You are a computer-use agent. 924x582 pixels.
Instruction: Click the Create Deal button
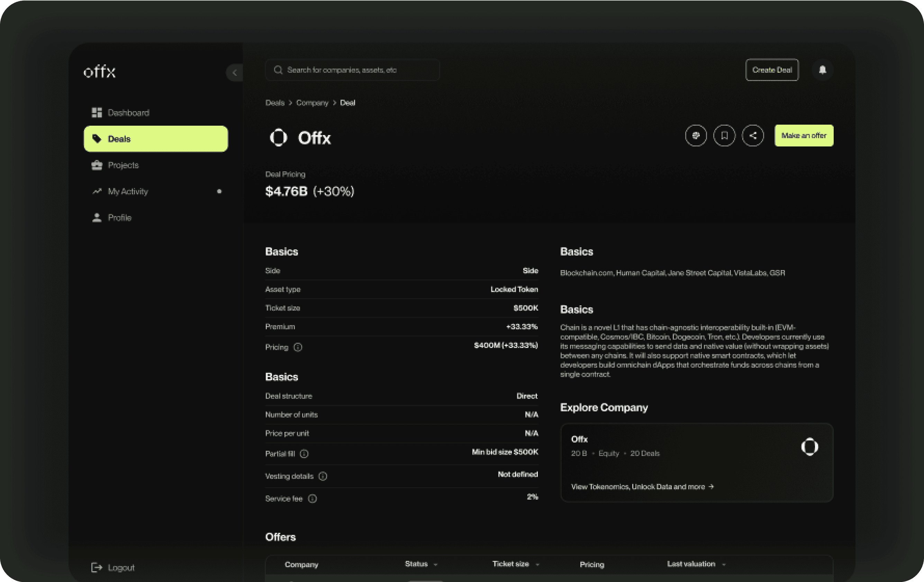pyautogui.click(x=772, y=70)
